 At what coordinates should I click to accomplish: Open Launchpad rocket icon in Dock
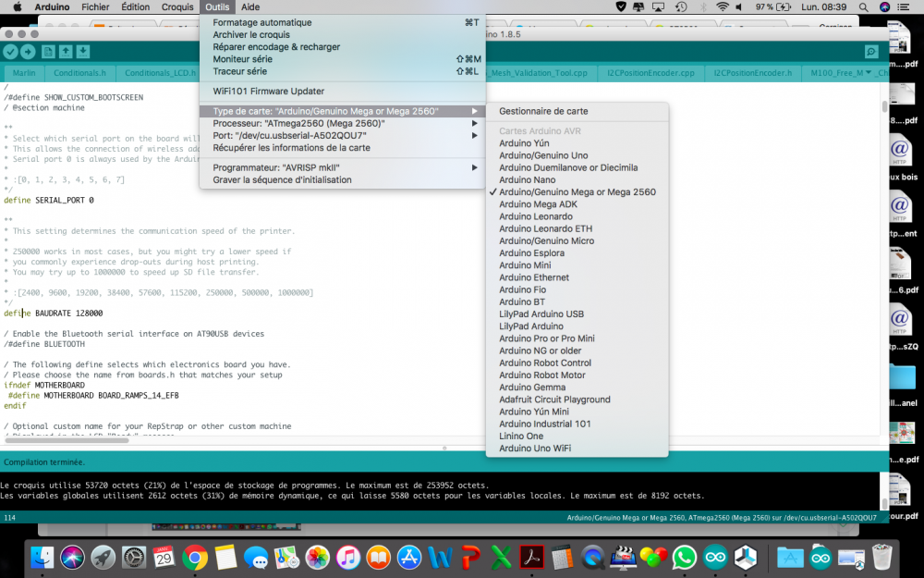103,558
